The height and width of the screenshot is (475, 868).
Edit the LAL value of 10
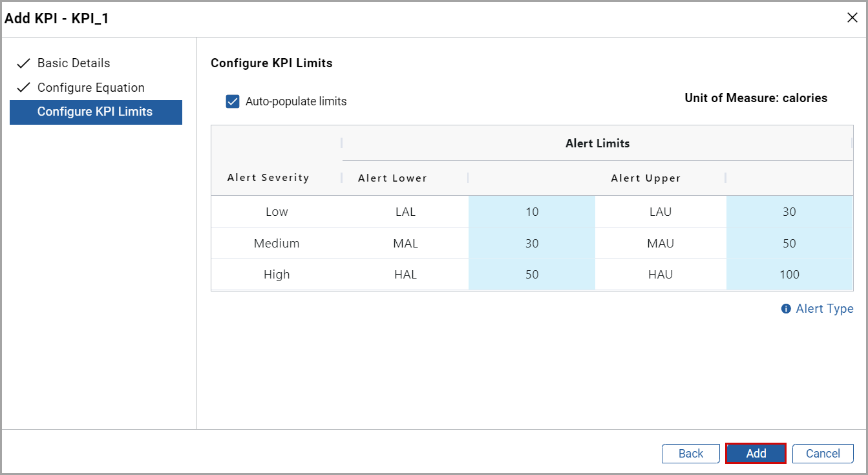(x=531, y=211)
